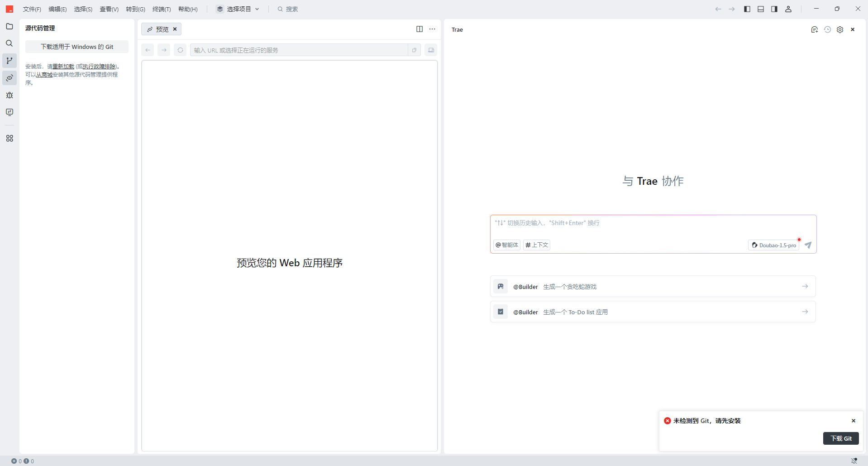Refresh the preview browser page

181,50
